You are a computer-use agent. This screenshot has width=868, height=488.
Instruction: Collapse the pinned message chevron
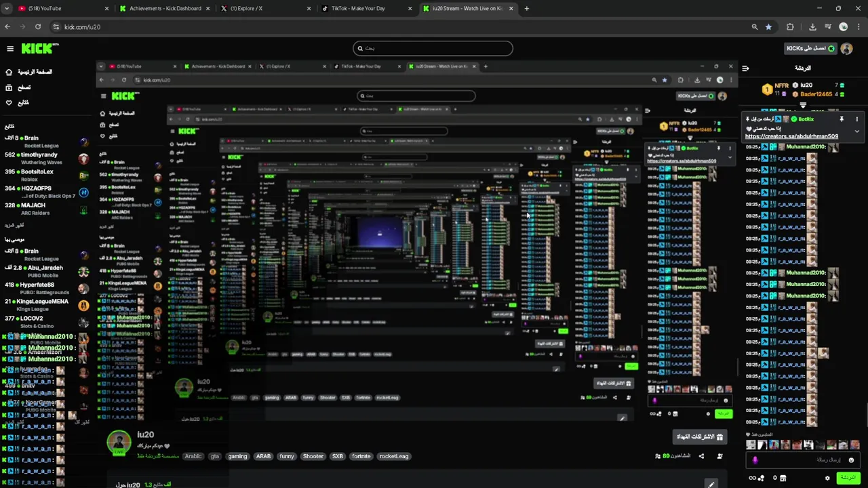pos(856,131)
